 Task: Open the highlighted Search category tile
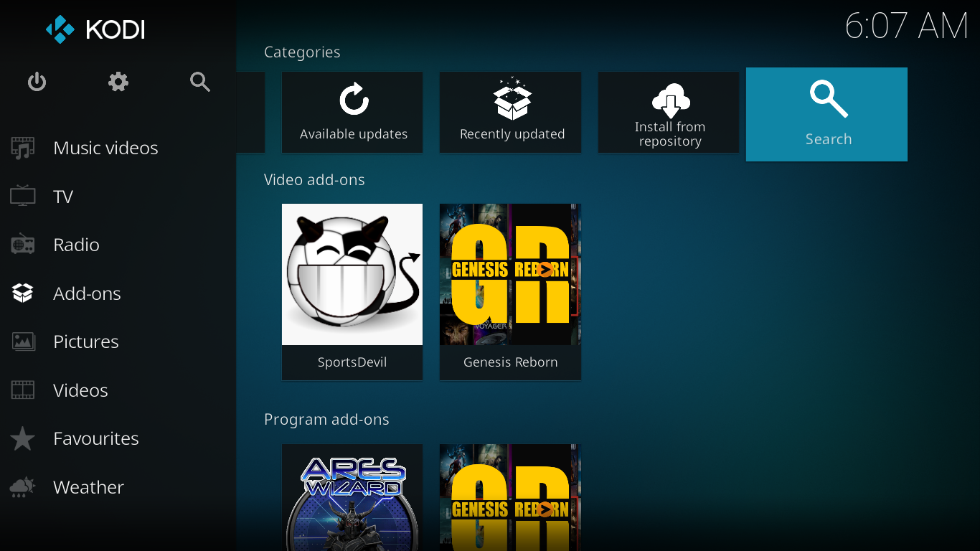point(826,114)
